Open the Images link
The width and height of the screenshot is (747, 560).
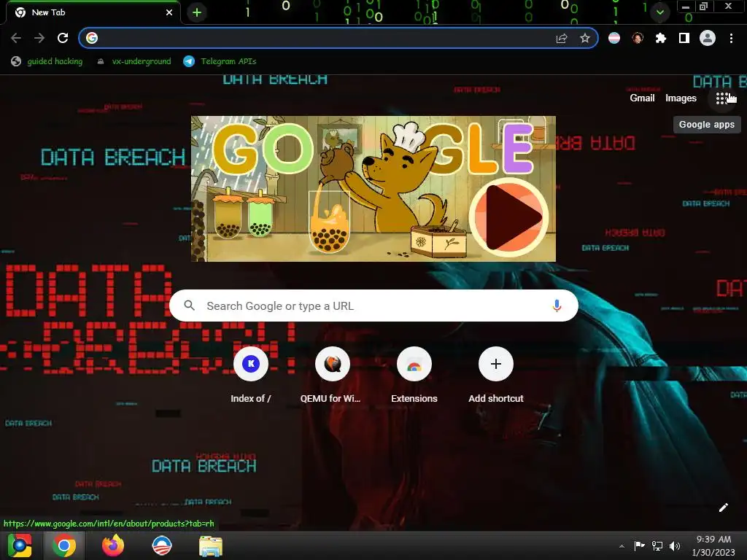coord(681,98)
